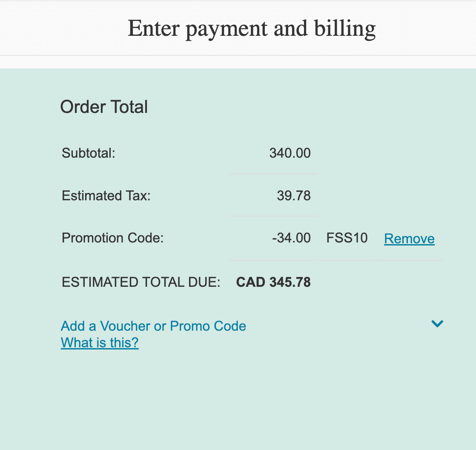Expand the voucher section chevron arrow
This screenshot has width=476, height=450.
click(x=437, y=324)
